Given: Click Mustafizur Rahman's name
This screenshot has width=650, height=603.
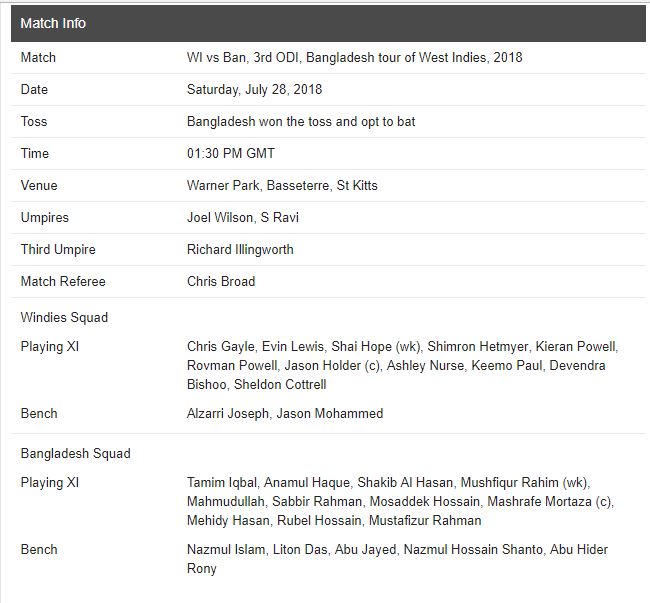Looking at the screenshot, I should click(x=423, y=521).
